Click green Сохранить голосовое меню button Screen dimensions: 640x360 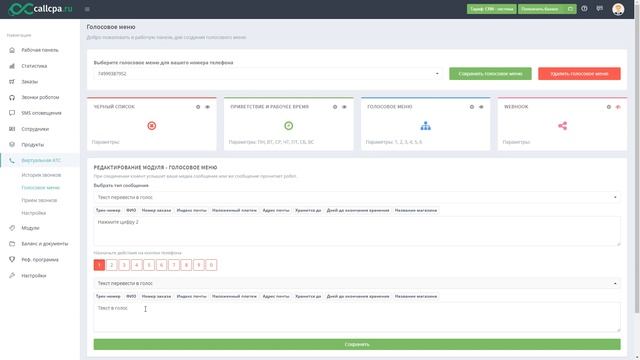tap(490, 74)
